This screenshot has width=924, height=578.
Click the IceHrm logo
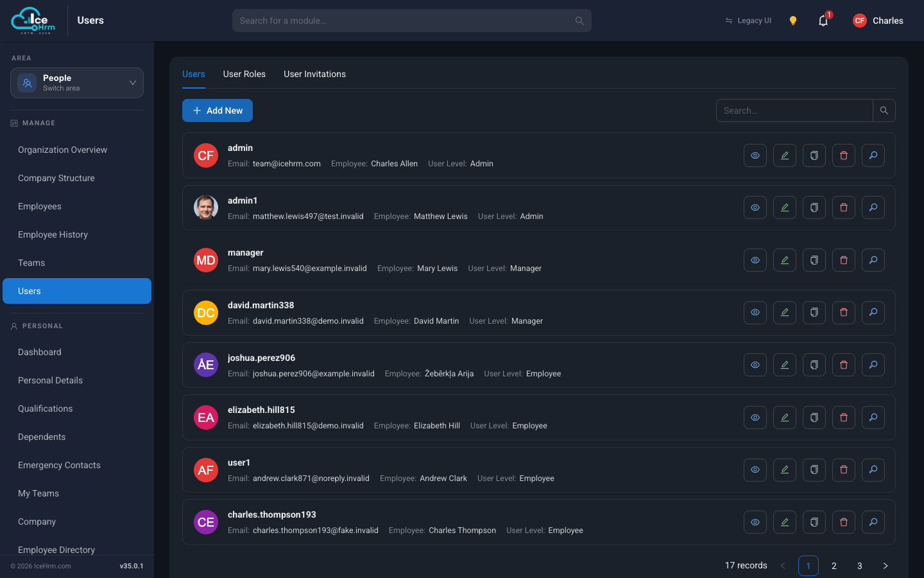click(x=33, y=21)
